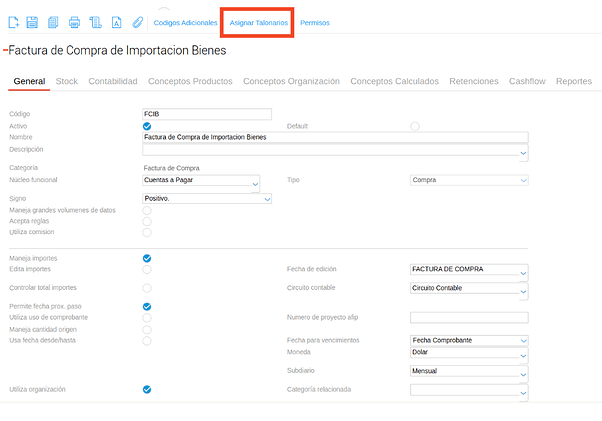
Task: Click the scroll-shaped document icon
Action: coord(95,22)
